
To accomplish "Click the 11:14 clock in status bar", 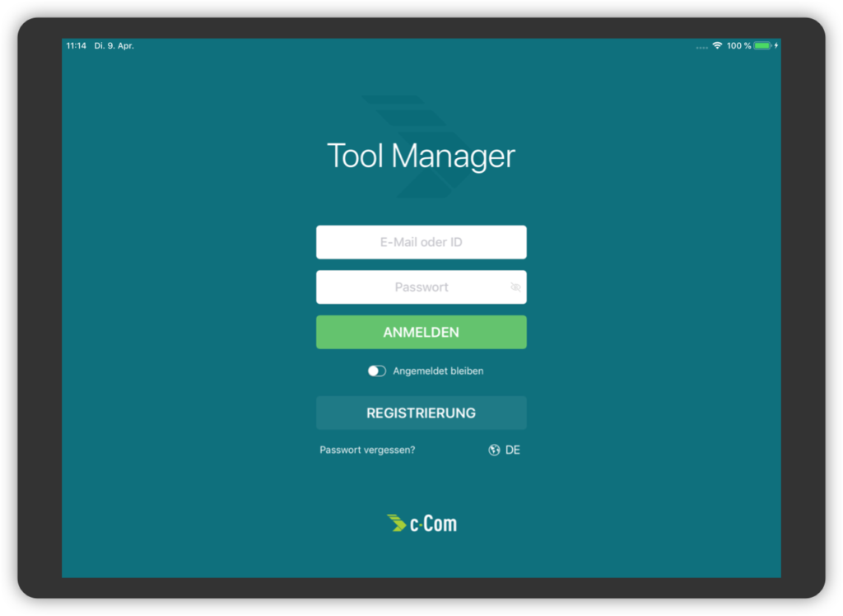I will (77, 46).
